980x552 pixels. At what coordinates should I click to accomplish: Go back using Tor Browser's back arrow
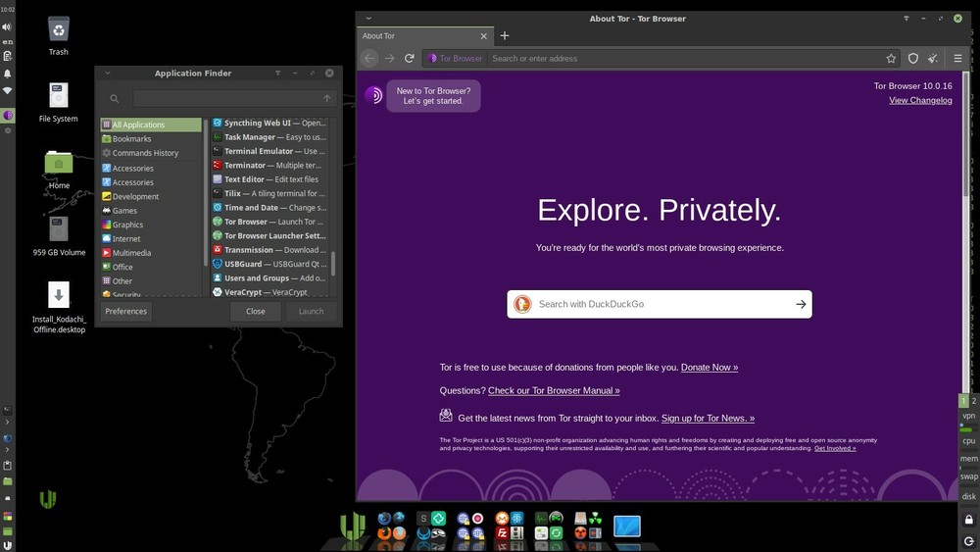369,58
